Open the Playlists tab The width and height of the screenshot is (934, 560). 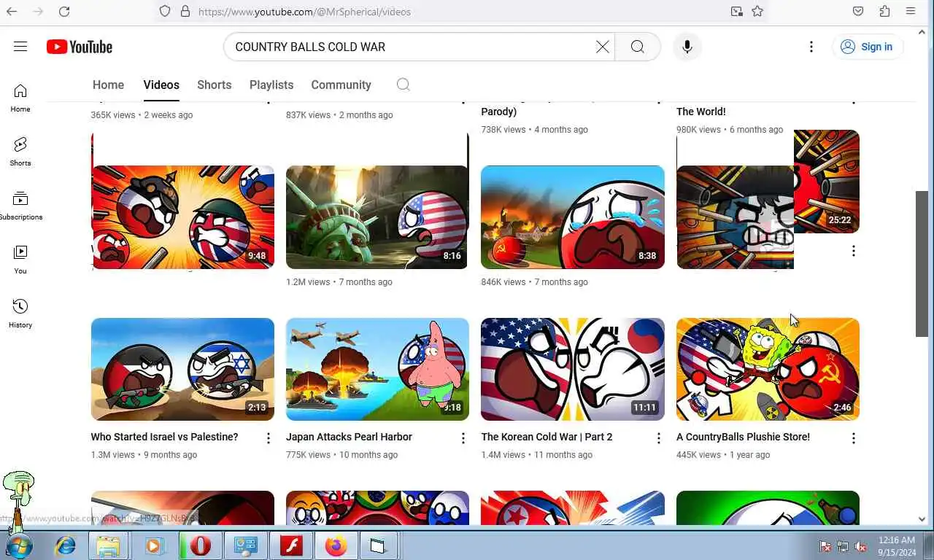click(x=271, y=85)
